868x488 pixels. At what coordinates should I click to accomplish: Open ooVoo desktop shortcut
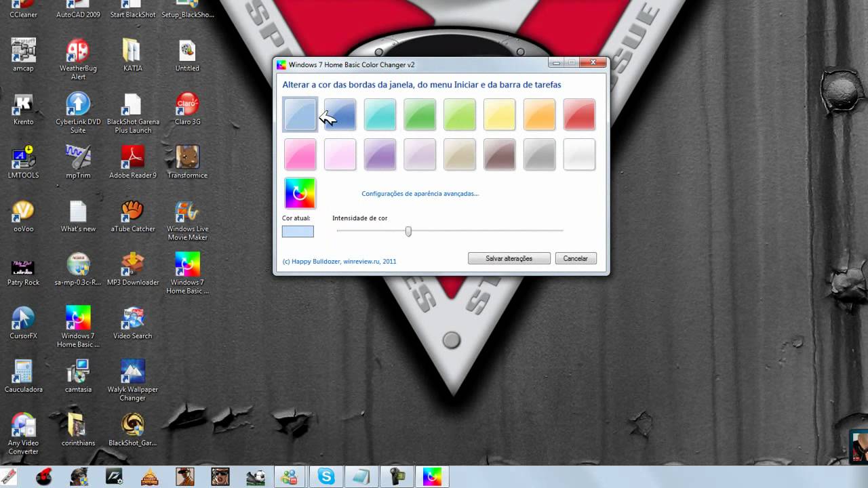coord(23,216)
